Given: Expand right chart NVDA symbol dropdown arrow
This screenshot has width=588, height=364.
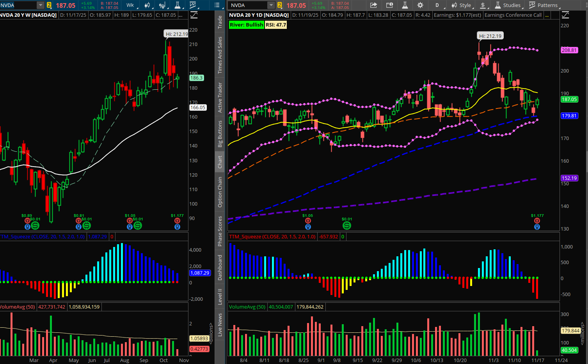Looking at the screenshot, I should (271, 5).
